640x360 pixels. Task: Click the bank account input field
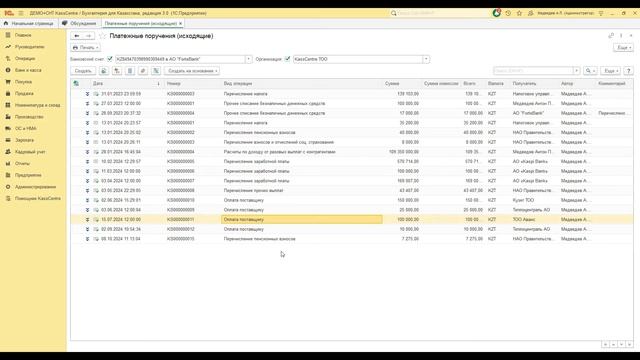(180, 59)
